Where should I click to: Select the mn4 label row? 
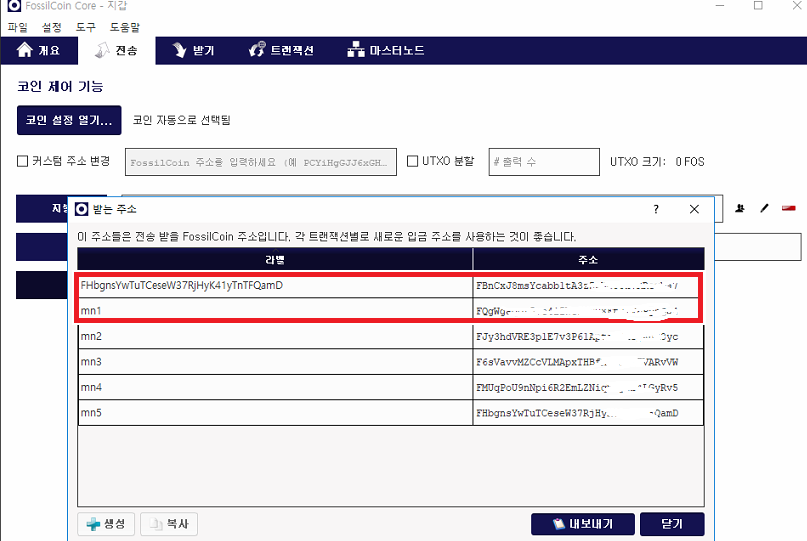(x=275, y=388)
